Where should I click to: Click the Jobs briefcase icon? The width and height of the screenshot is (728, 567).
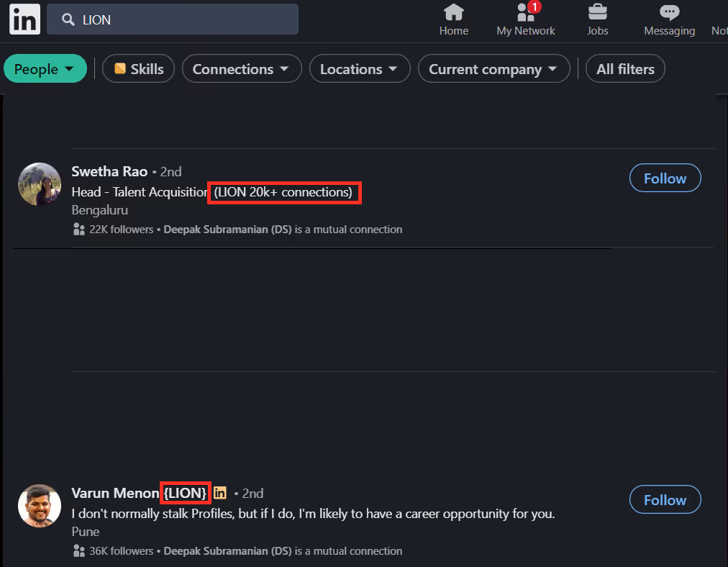point(598,12)
